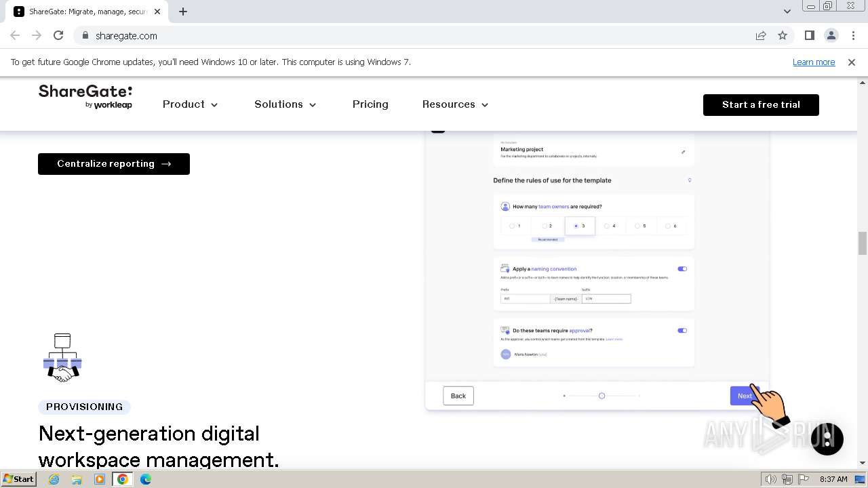Click the Prefix input field

coord(526,298)
